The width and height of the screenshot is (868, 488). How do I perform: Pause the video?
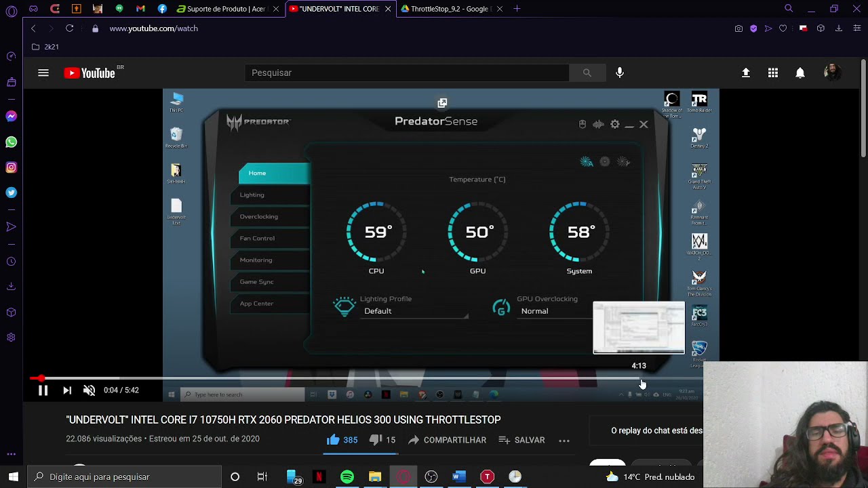tap(43, 390)
